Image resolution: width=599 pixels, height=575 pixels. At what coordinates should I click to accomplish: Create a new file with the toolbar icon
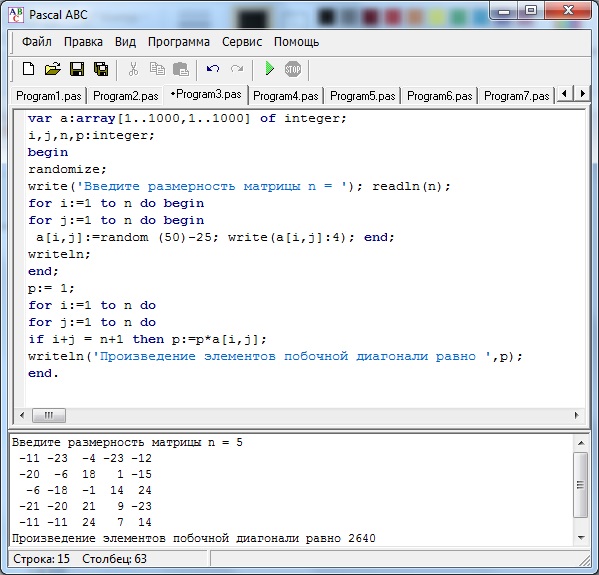(x=28, y=69)
